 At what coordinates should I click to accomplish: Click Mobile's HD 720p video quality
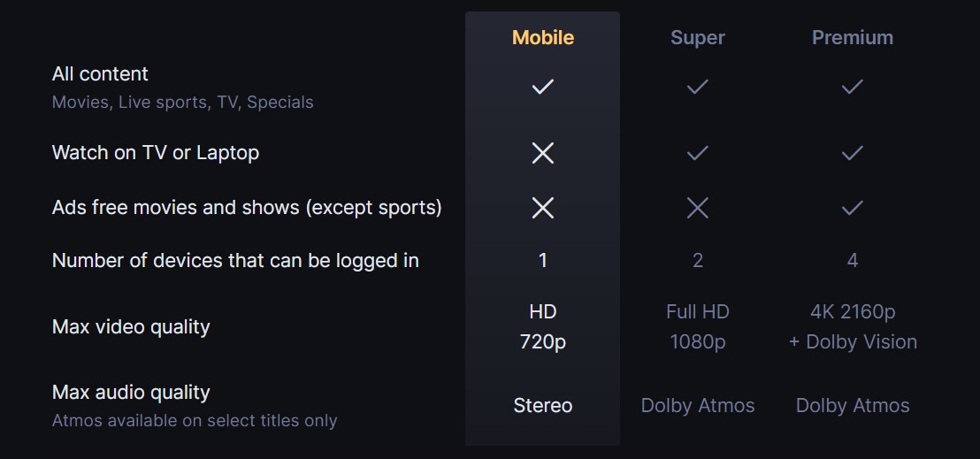click(542, 326)
